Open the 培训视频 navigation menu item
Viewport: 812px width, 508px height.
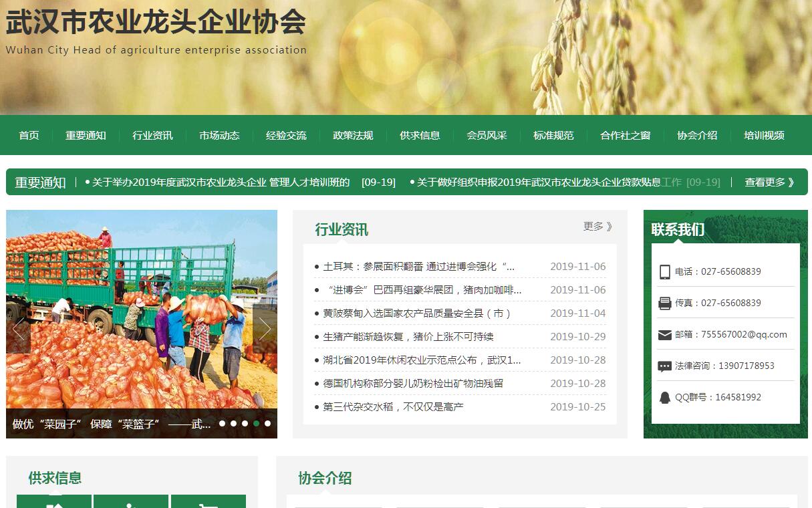(x=764, y=136)
